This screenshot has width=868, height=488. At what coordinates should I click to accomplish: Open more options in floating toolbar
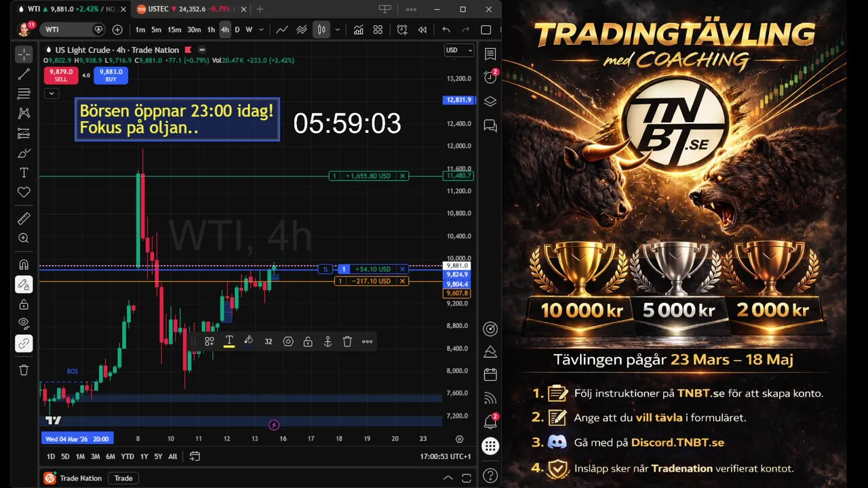(367, 342)
